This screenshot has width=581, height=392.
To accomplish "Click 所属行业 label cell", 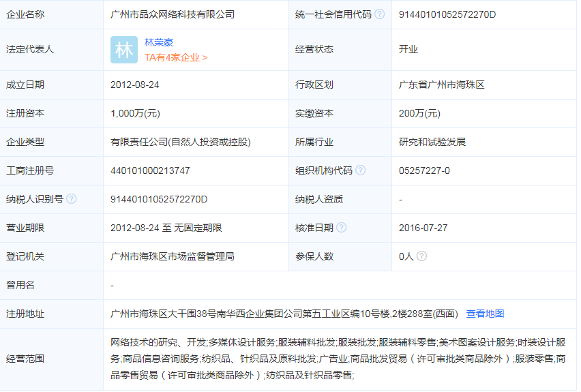I will [x=340, y=142].
